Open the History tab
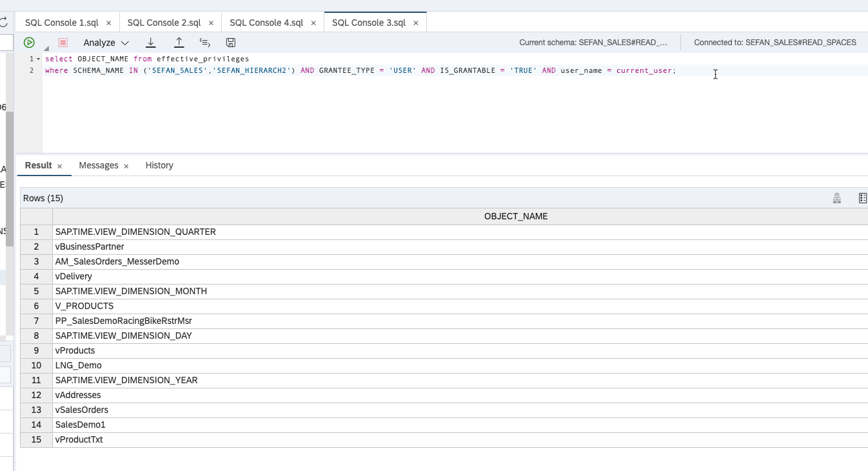 [x=159, y=165]
